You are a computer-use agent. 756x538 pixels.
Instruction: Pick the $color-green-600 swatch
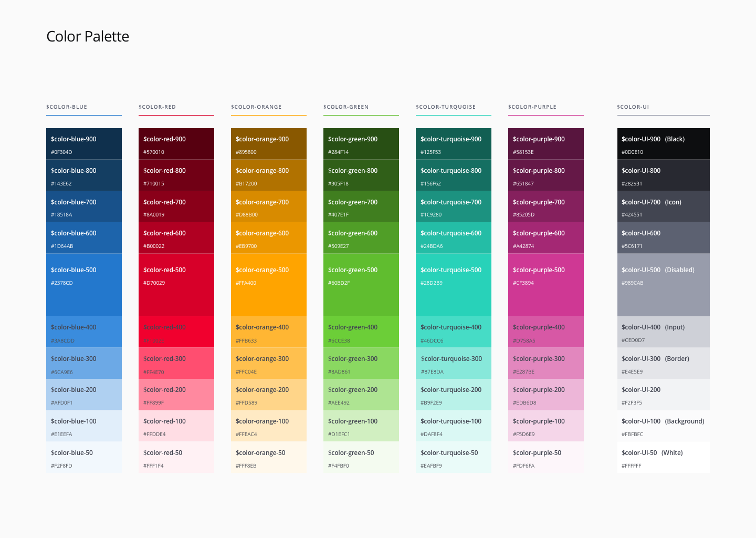click(361, 238)
